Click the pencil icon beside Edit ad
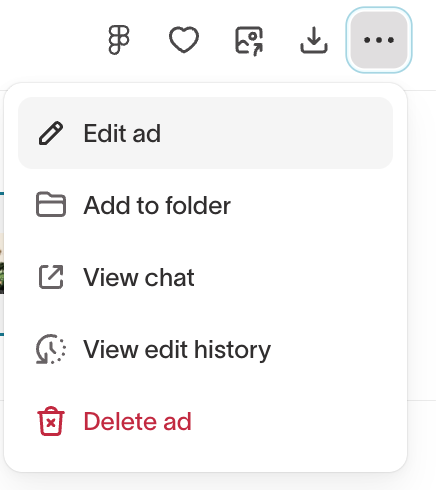436x490 pixels. pos(51,133)
